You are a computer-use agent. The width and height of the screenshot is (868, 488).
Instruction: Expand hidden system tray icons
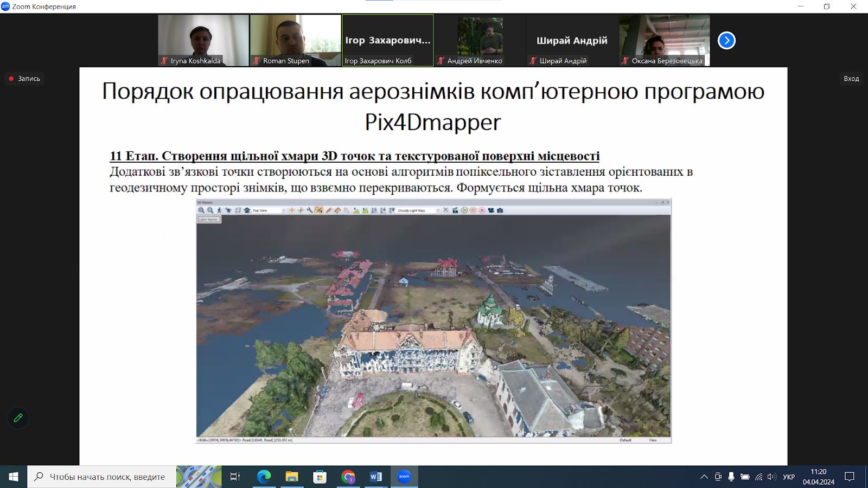click(x=704, y=477)
